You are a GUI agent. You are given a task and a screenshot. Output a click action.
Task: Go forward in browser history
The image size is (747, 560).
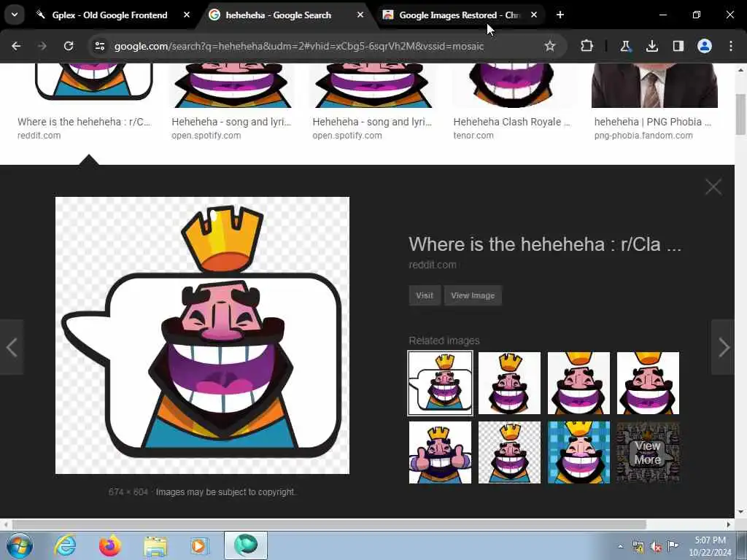coord(42,46)
